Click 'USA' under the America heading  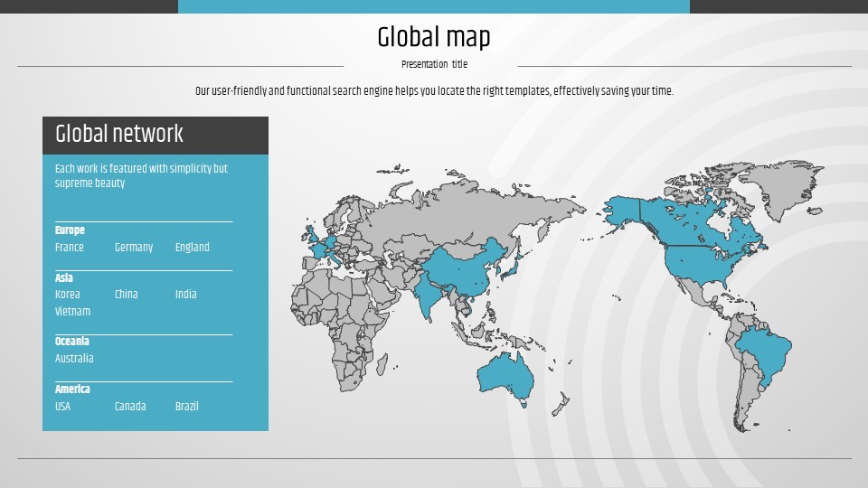(x=62, y=407)
